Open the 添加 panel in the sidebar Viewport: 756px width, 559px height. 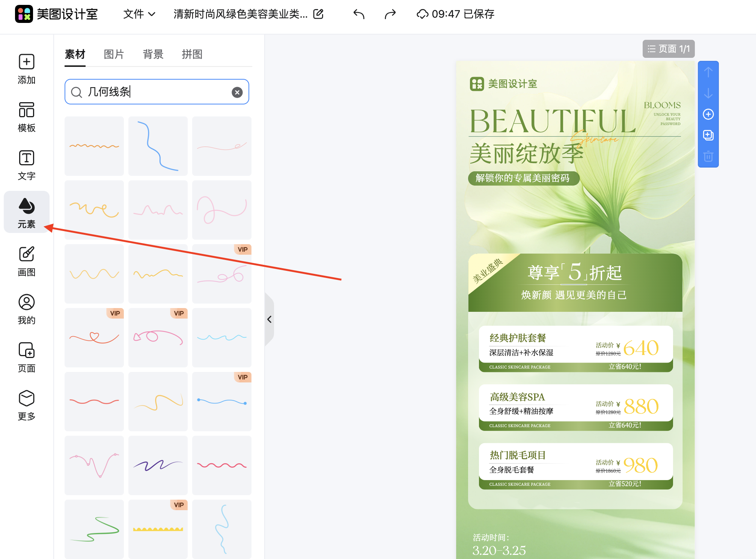click(26, 69)
